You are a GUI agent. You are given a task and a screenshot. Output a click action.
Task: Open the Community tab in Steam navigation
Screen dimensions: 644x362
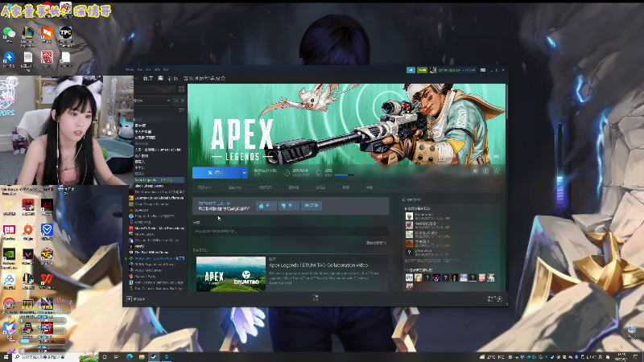coord(173,78)
